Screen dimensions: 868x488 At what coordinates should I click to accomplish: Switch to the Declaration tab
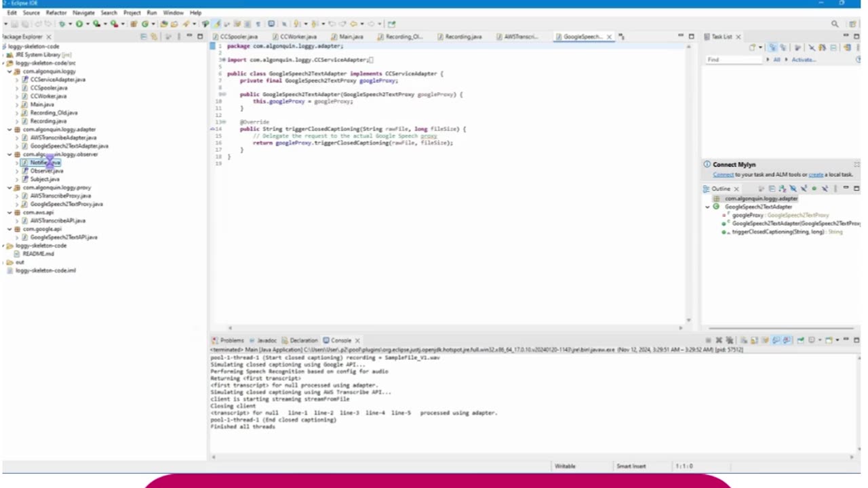(300, 340)
